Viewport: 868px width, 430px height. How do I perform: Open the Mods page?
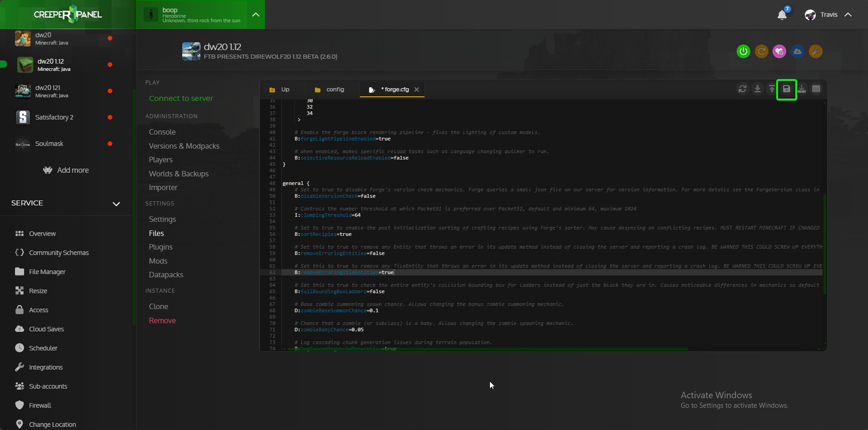pos(158,261)
